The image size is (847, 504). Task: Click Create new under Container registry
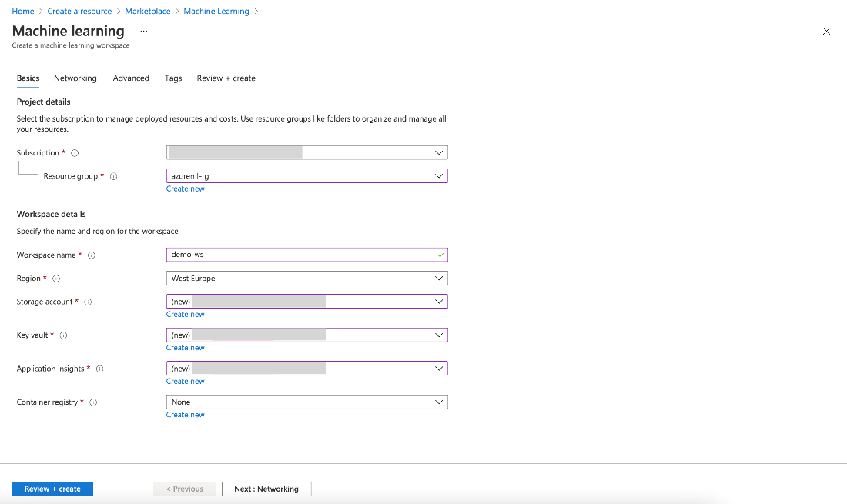[186, 415]
